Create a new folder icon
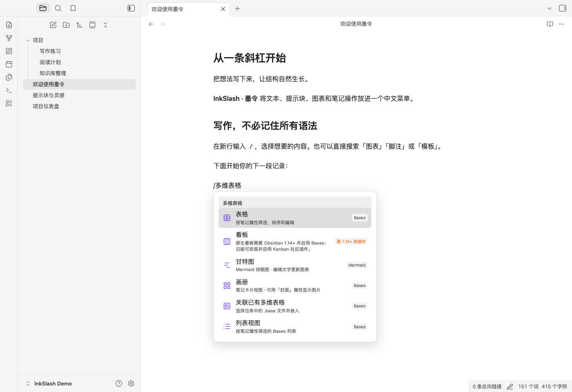The width and height of the screenshot is (572, 392). (66, 25)
